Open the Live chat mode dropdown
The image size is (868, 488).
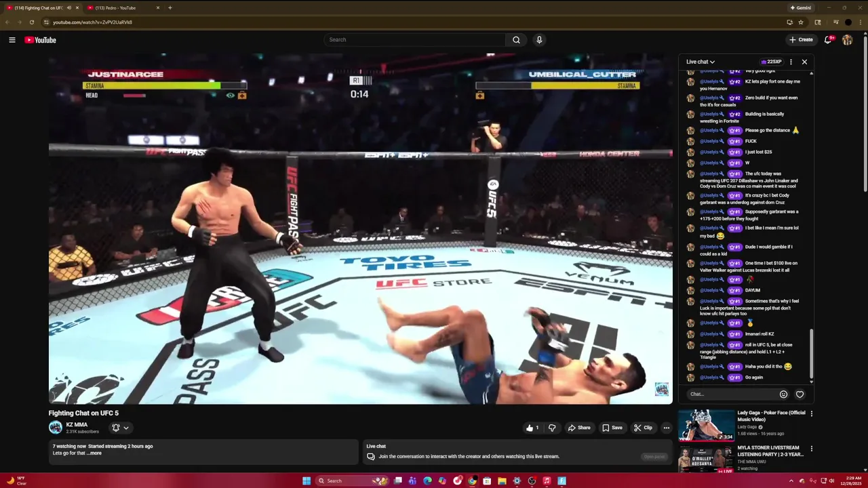pyautogui.click(x=701, y=62)
